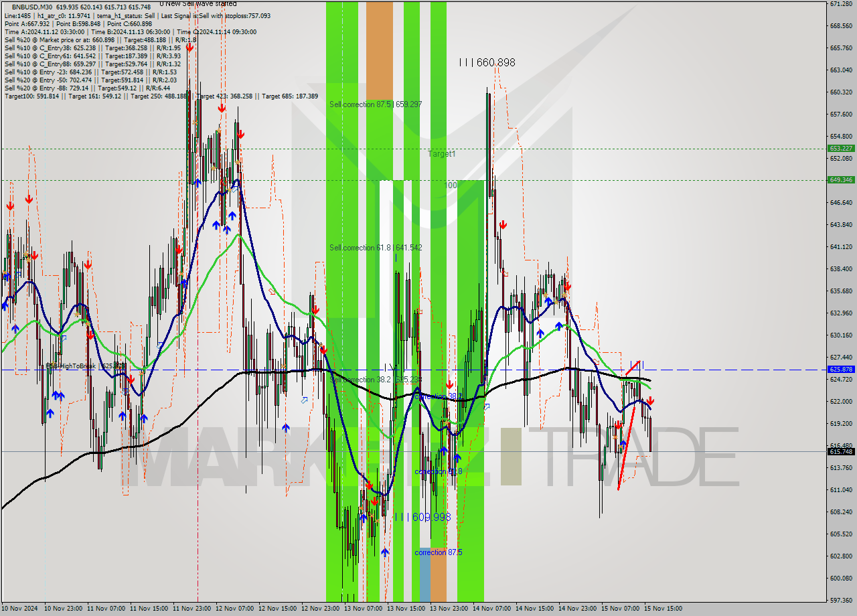The height and width of the screenshot is (616, 857).
Task: Click the 671.280 price axis value
Action: (x=841, y=4)
